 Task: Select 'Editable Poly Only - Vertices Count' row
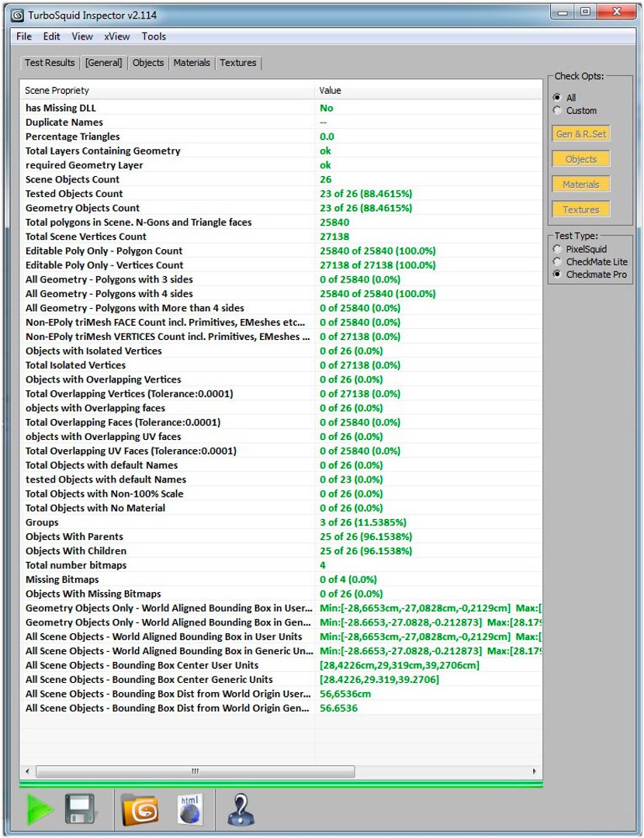281,265
